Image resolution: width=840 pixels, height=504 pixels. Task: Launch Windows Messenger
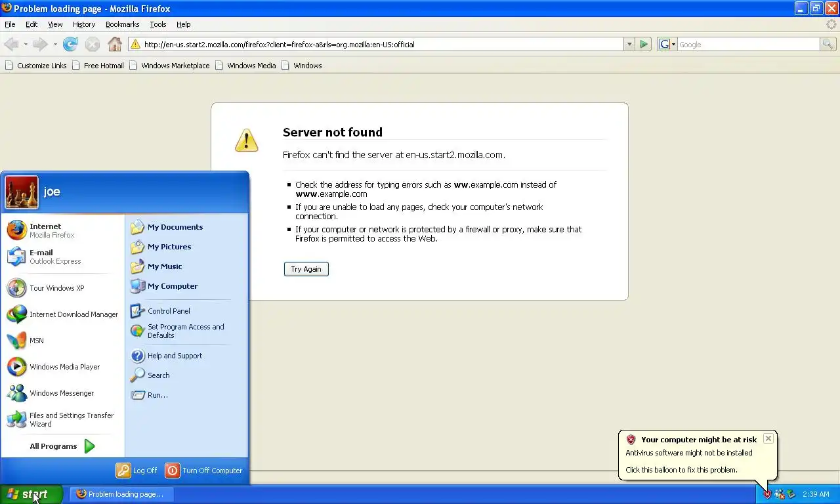tap(62, 393)
